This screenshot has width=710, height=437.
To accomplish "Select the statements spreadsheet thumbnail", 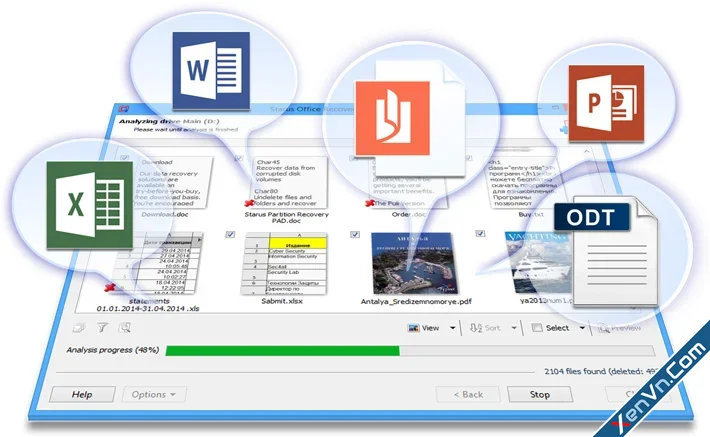I will point(156,264).
